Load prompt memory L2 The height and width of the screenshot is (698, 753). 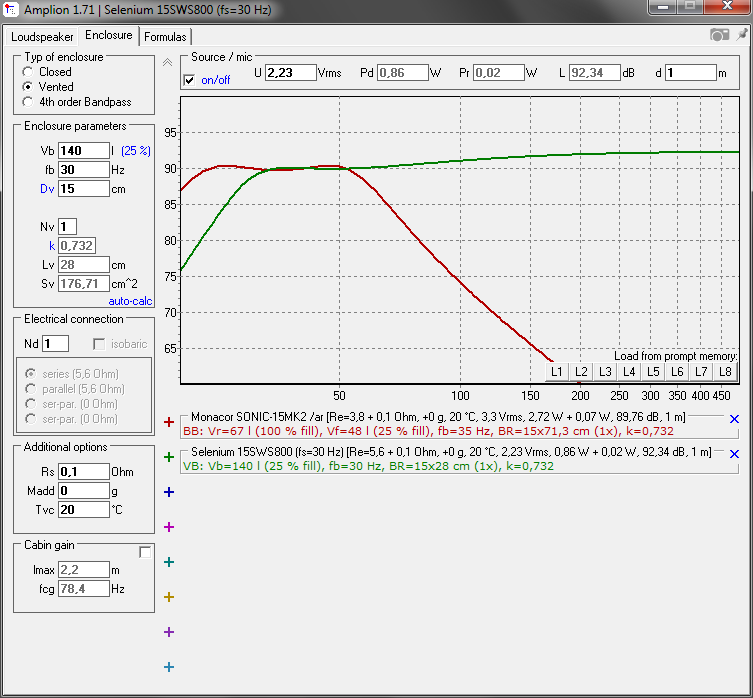tap(581, 372)
